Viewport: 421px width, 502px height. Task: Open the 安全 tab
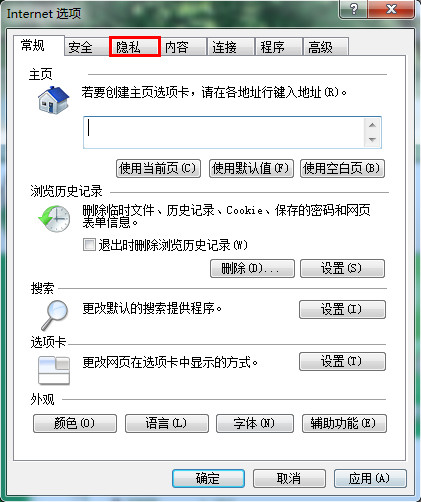coord(87,47)
